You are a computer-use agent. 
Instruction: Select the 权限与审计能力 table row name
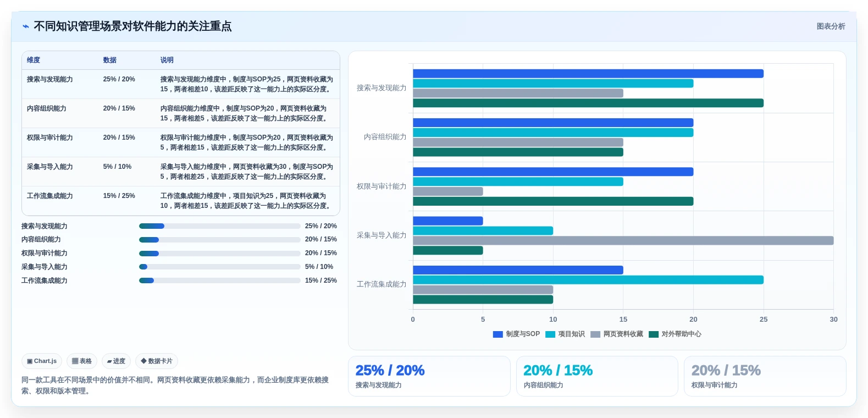(50, 137)
